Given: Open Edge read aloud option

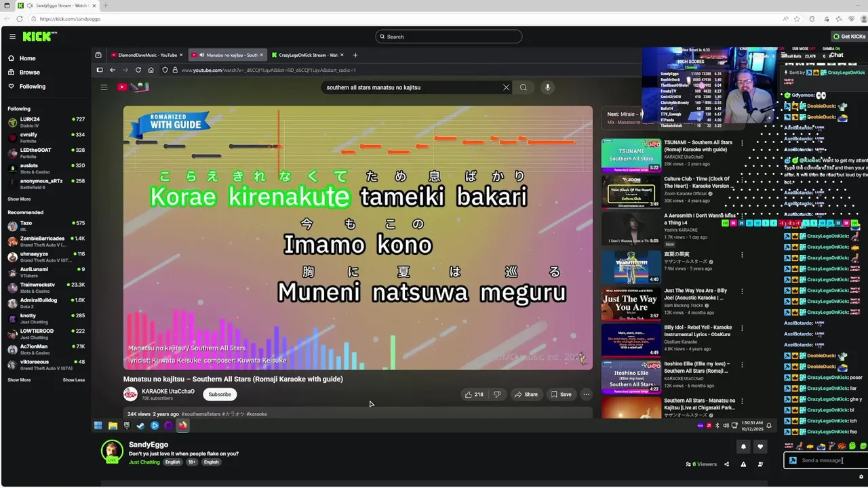Looking at the screenshot, I should click(785, 19).
